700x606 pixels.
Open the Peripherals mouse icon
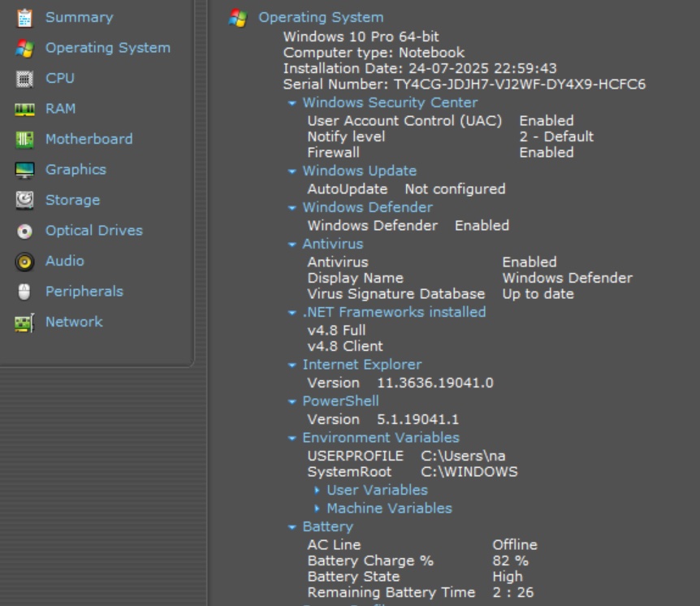[24, 292]
